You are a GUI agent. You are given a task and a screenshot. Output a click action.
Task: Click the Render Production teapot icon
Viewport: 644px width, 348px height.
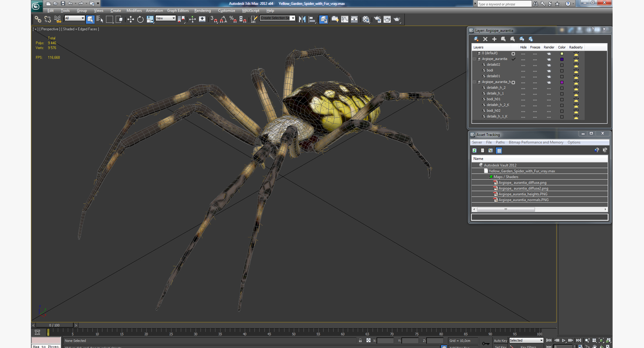397,19
